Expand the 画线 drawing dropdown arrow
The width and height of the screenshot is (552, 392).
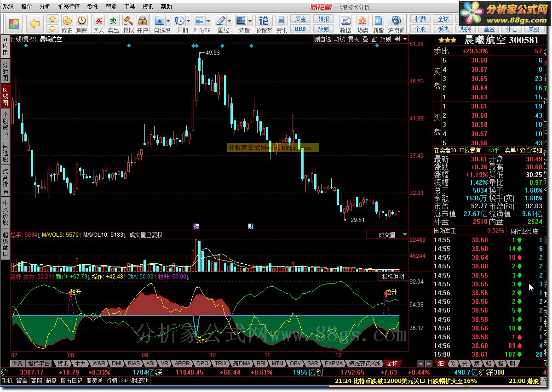point(230,21)
